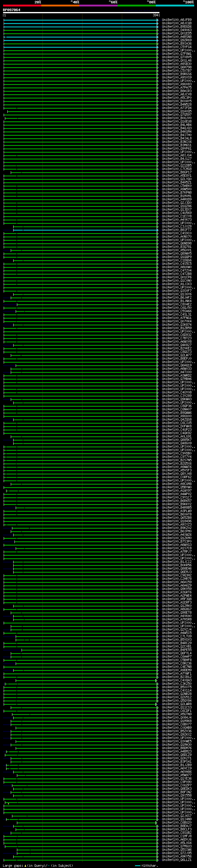Click hit UniRef100_B7KPN8
The width and height of the screenshot is (197, 868).
[x=176, y=193]
